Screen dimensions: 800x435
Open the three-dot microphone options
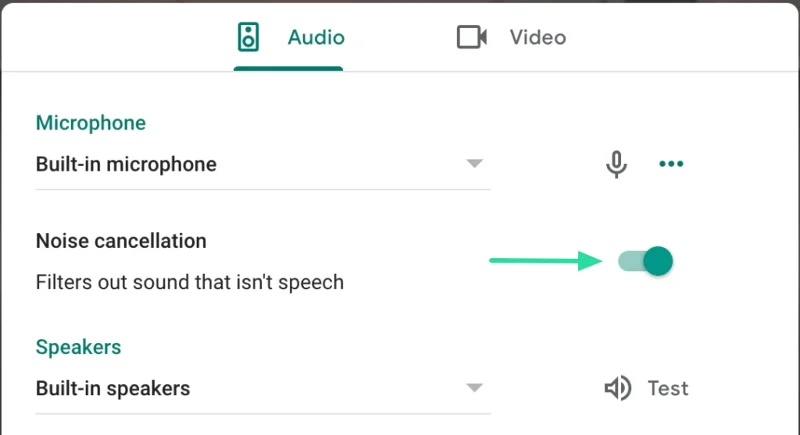[671, 164]
